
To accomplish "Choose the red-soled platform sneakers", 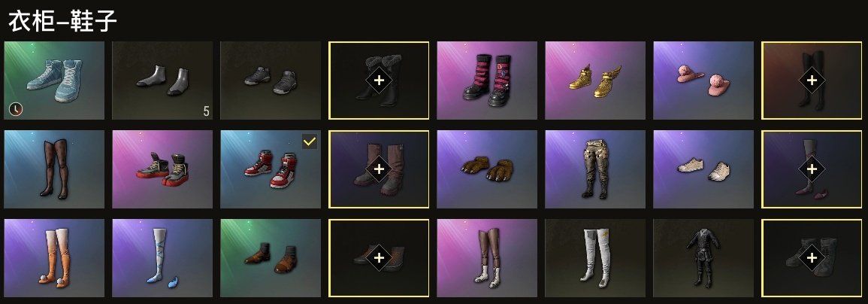I will pos(162,169).
